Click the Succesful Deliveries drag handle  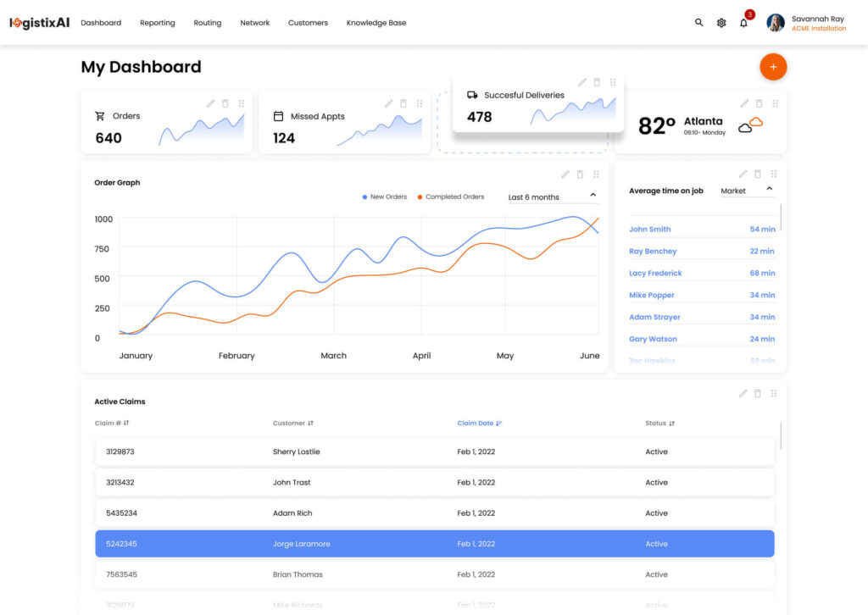tap(613, 82)
